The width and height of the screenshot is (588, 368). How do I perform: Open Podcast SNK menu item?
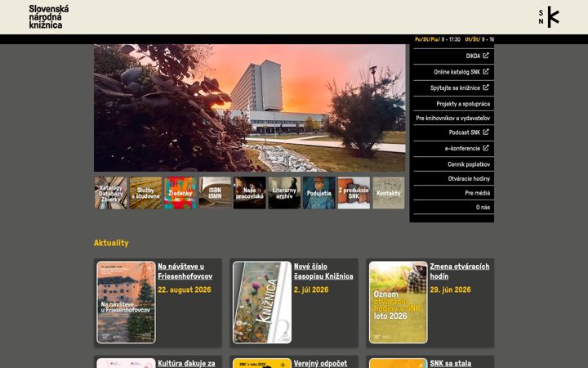pos(464,132)
